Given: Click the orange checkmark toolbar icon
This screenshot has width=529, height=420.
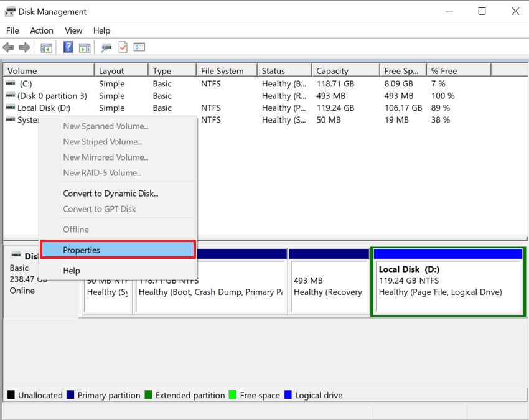Looking at the screenshot, I should (x=122, y=47).
